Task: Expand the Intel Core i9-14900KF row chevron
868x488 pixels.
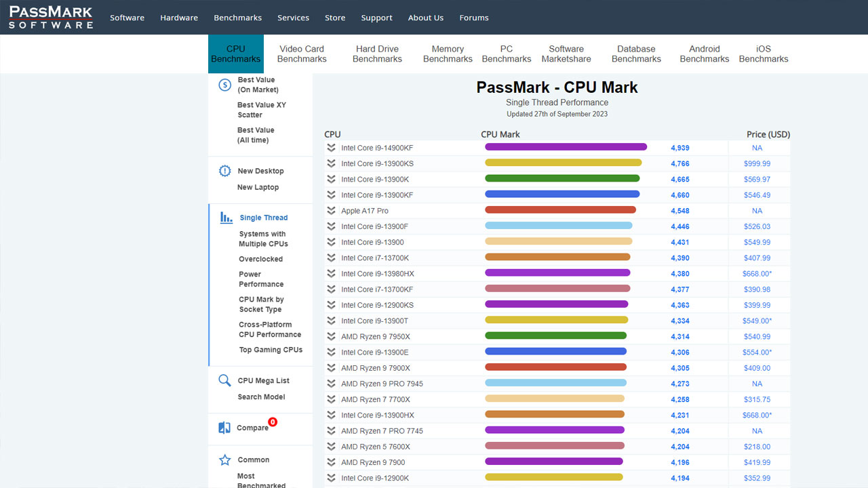Action: (x=331, y=148)
